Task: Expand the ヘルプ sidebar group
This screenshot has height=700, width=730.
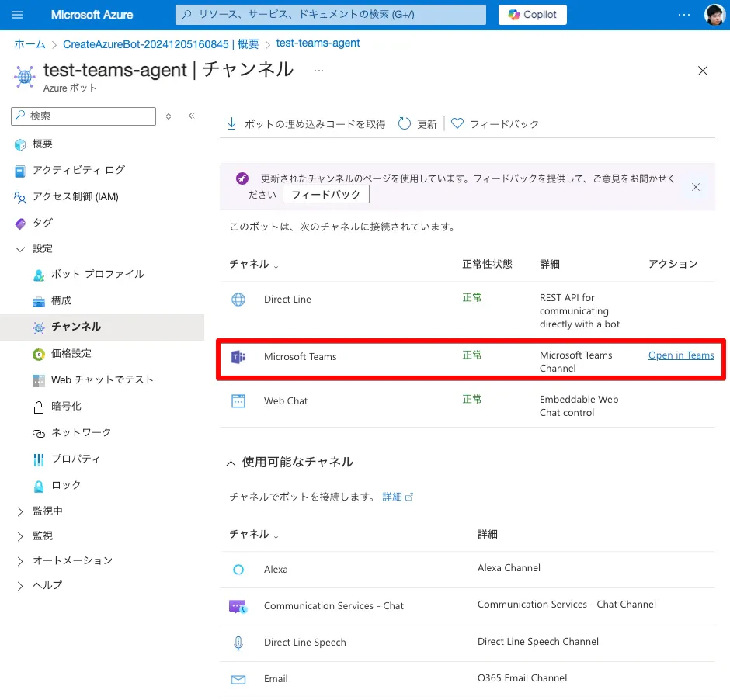Action: point(20,586)
